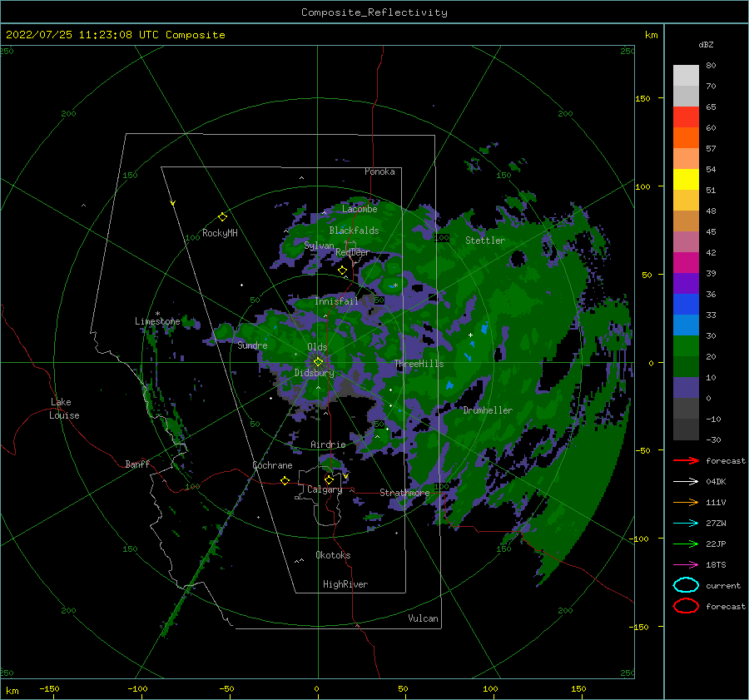
Task: Click the yellow 54 dBZ color band
Action: tap(686, 179)
